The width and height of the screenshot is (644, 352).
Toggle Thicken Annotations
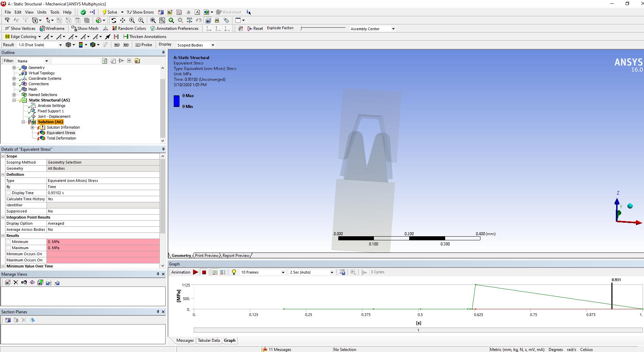pos(145,37)
